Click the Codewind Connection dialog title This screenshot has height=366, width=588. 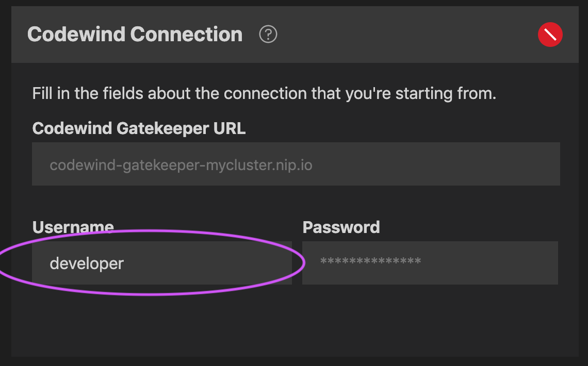click(135, 34)
